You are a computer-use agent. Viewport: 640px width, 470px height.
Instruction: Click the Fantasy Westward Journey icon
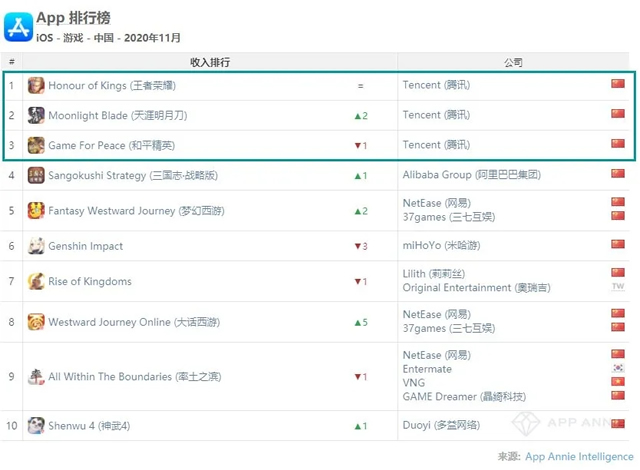(36, 211)
